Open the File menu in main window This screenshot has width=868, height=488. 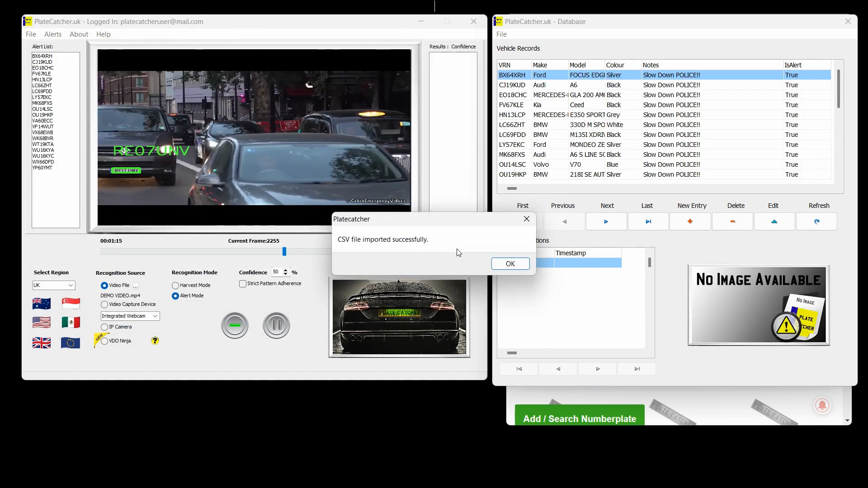click(x=31, y=34)
